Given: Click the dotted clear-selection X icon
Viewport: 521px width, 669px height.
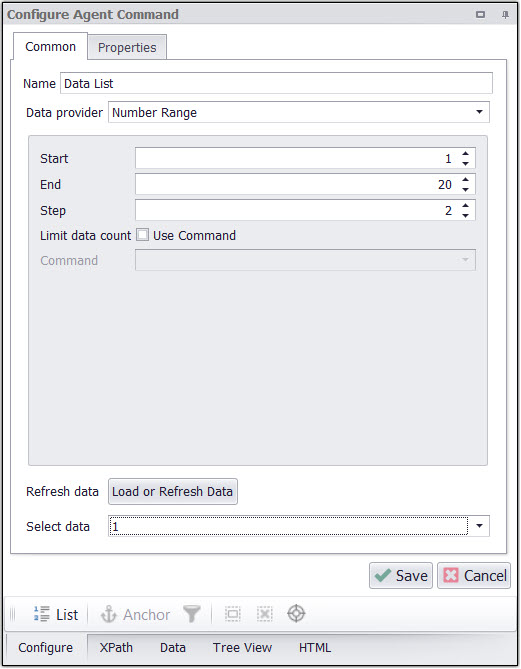Looking at the screenshot, I should (x=265, y=614).
